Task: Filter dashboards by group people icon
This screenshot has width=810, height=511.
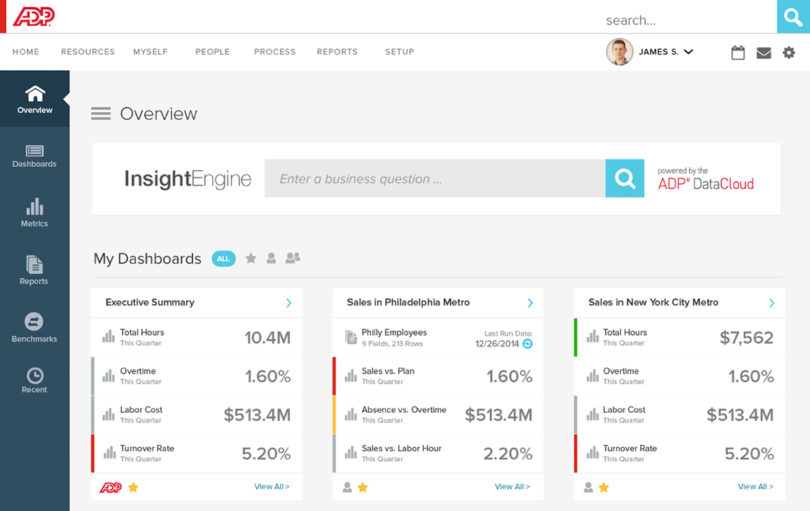Action: (x=293, y=257)
